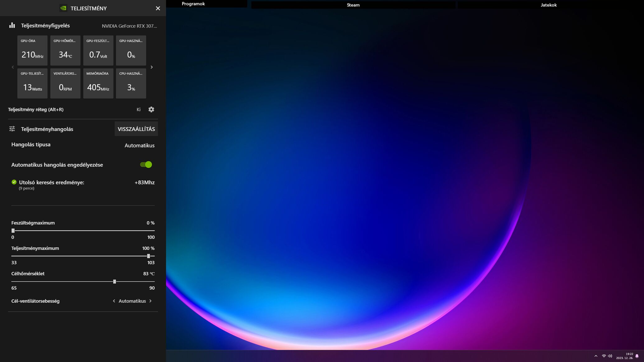Adjust the Célhőmérséklet slider handle
The width and height of the screenshot is (644, 362).
click(x=114, y=282)
